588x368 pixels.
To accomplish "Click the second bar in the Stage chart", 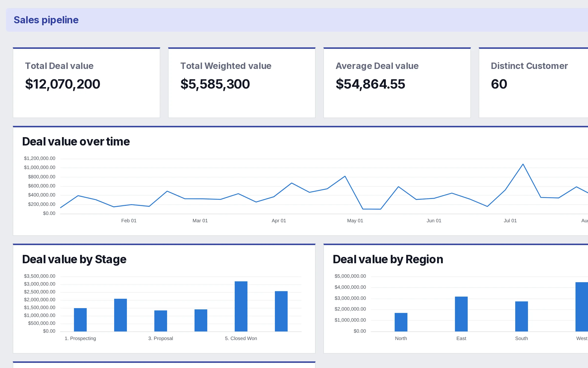I will tap(121, 315).
